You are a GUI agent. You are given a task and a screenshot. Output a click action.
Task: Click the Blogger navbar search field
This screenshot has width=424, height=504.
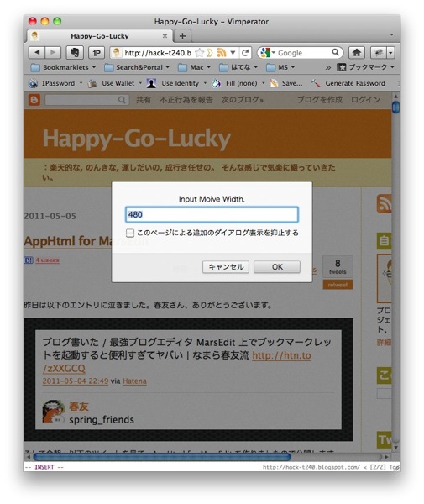point(87,100)
